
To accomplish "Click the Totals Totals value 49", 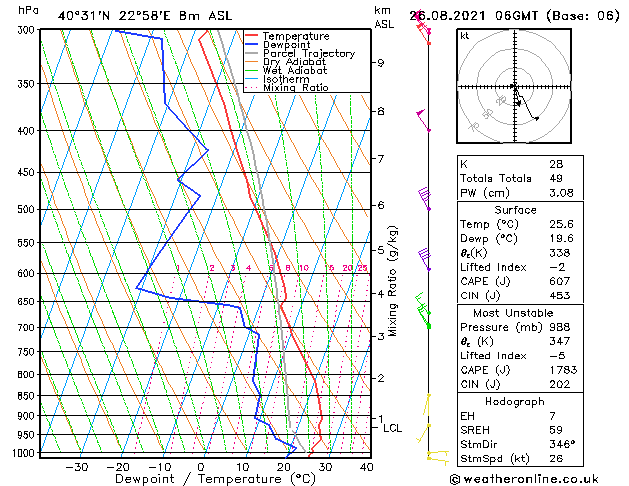I will (556, 178).
